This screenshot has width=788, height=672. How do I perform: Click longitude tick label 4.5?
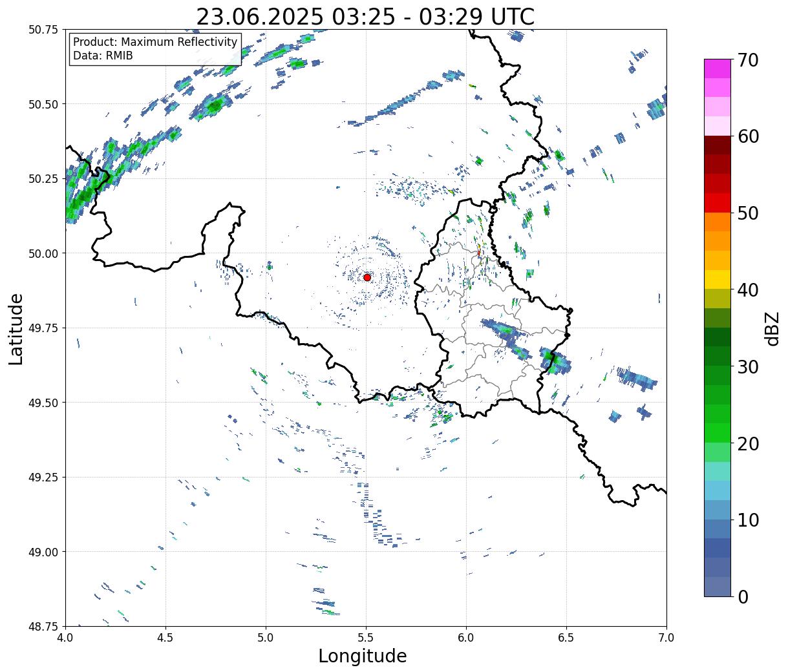click(x=165, y=637)
